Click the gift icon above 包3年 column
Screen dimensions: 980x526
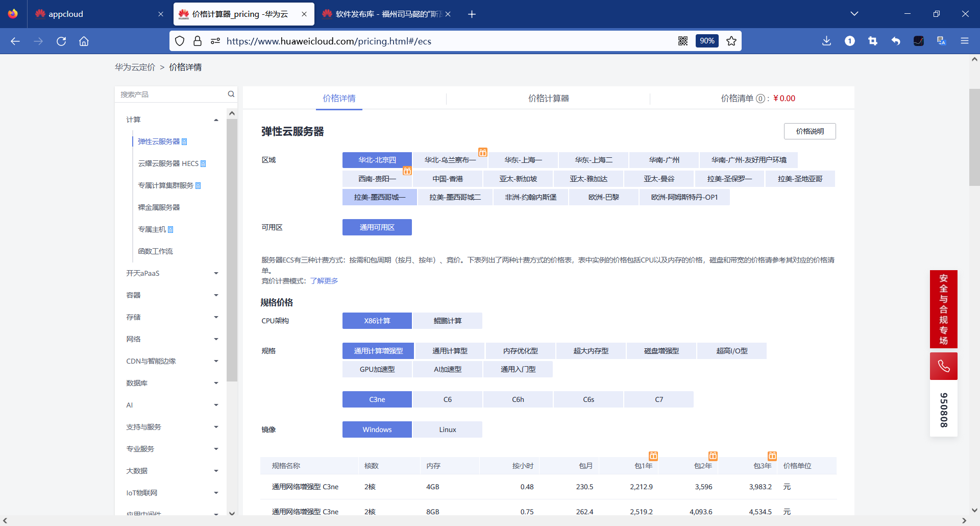click(772, 456)
